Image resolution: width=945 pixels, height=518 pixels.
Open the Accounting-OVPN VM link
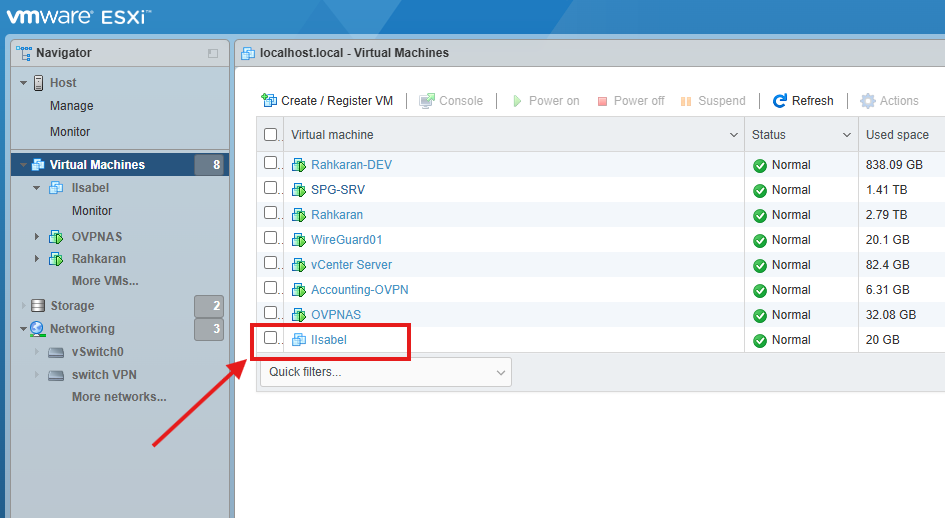[x=360, y=290]
